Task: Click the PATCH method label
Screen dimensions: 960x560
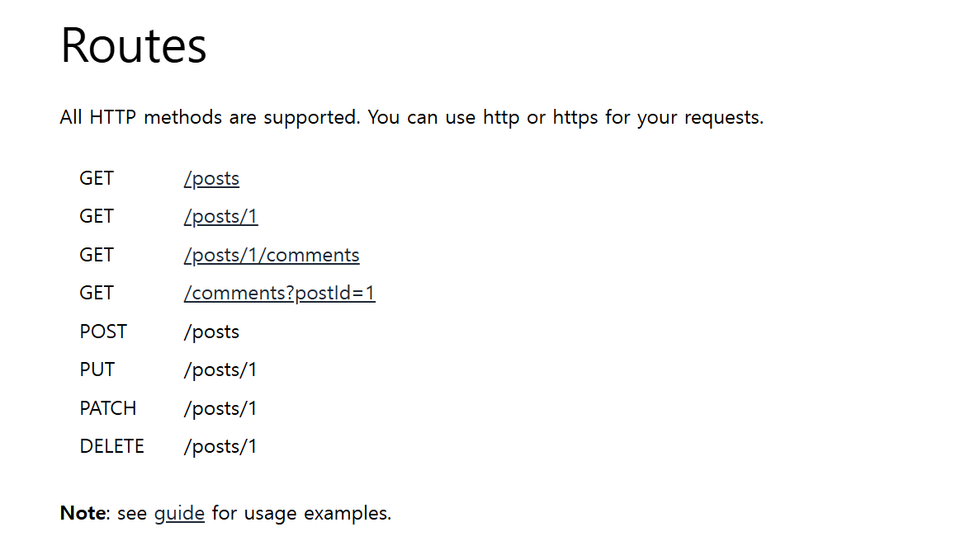Action: [x=108, y=408]
